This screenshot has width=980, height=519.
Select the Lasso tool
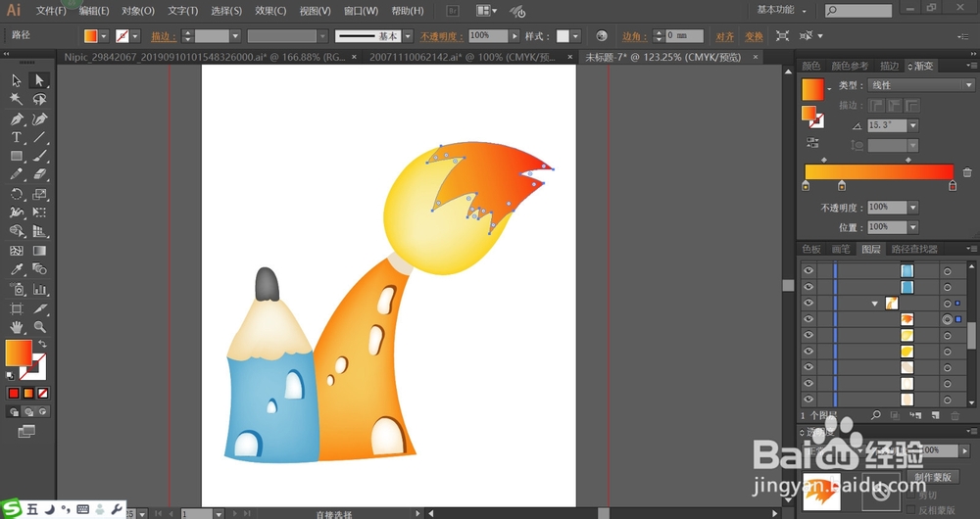[x=39, y=99]
